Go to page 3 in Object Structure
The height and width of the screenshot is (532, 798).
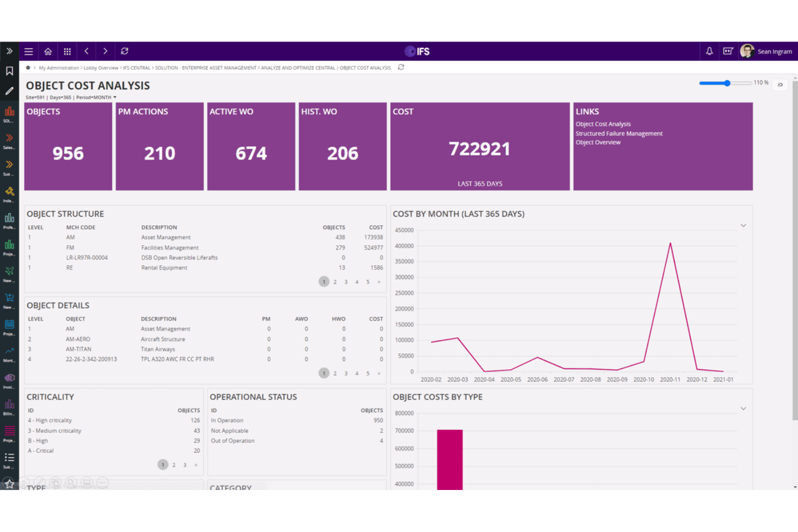click(346, 282)
